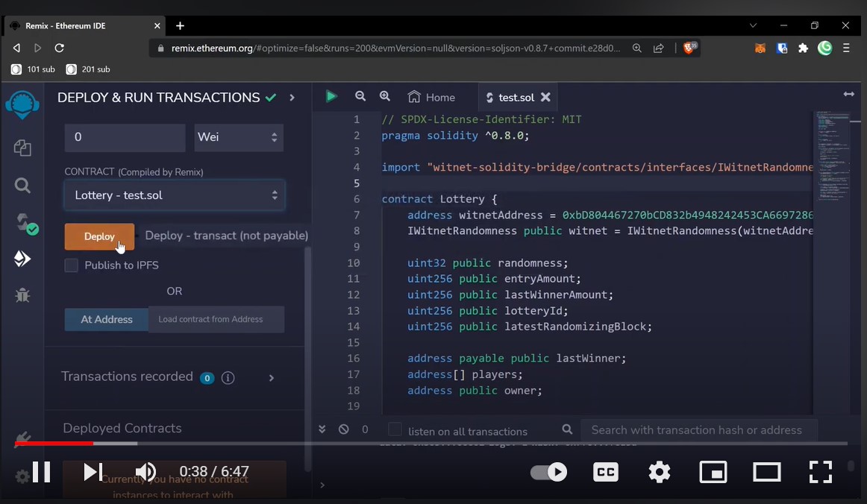Toggle listen on all transactions checkbox
Screen dimensions: 867x504
click(395, 429)
